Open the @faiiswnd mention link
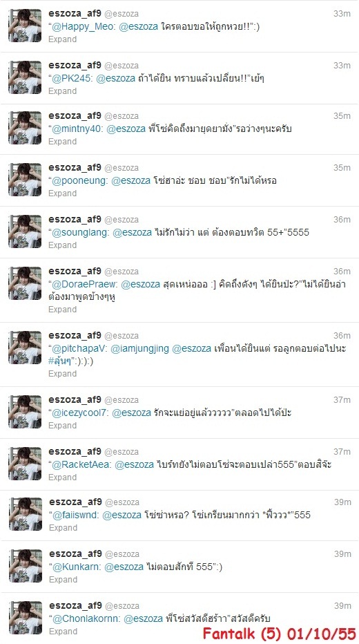 coord(76,515)
